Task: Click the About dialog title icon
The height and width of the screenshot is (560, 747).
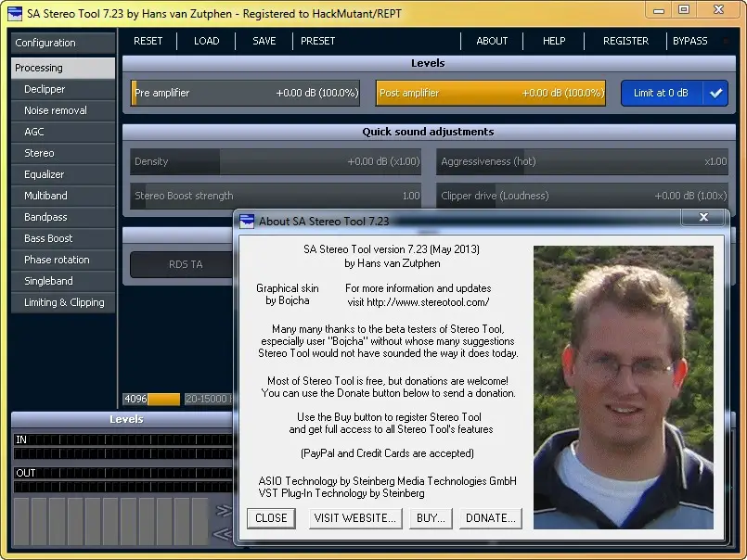Action: click(247, 221)
